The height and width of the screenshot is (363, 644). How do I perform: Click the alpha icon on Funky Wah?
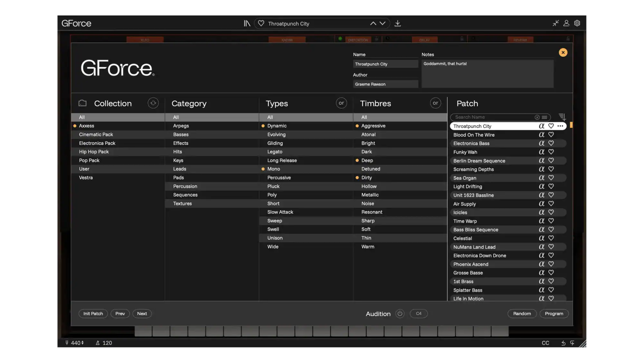point(542,152)
